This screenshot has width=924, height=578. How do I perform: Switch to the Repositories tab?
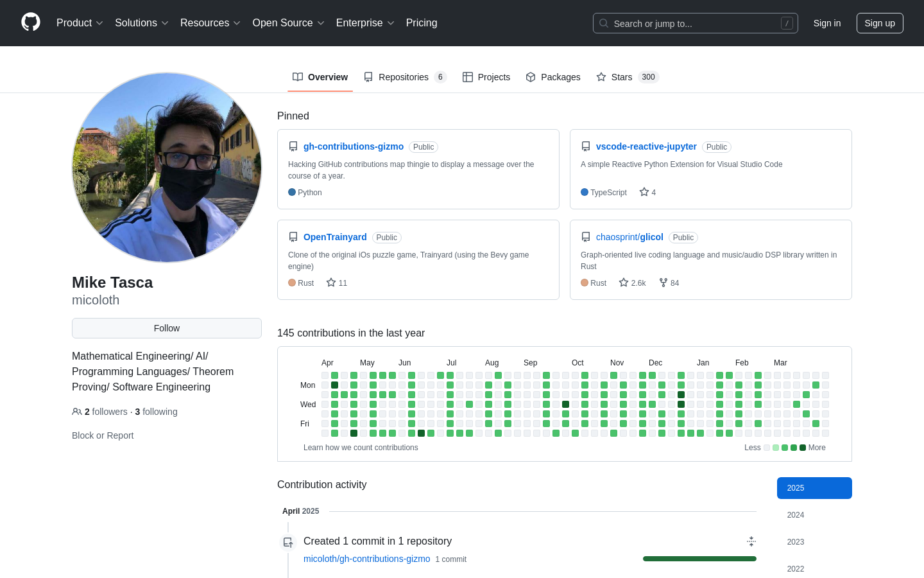click(x=405, y=77)
